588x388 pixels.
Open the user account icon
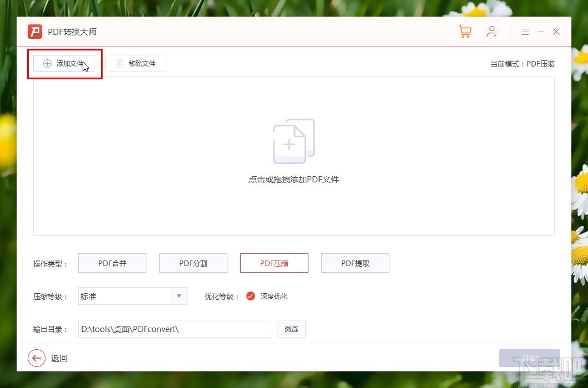click(492, 32)
